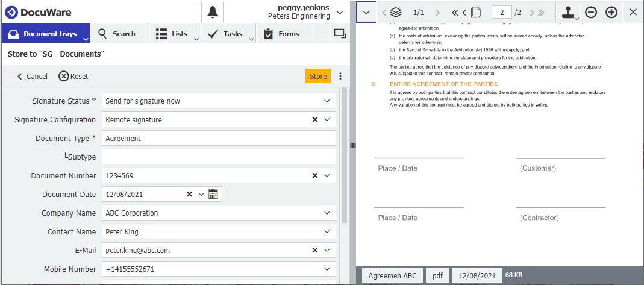Expand the Lists tab dropdown arrow

click(196, 39)
